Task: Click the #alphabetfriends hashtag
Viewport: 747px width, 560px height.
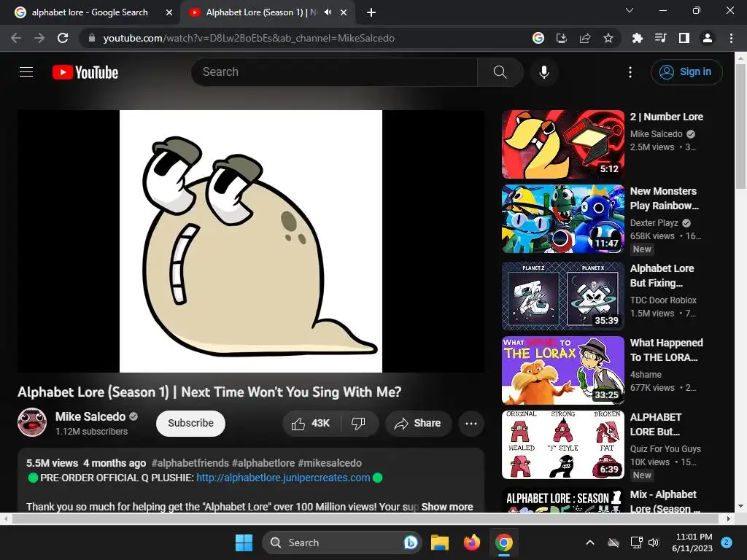Action: pyautogui.click(x=190, y=463)
